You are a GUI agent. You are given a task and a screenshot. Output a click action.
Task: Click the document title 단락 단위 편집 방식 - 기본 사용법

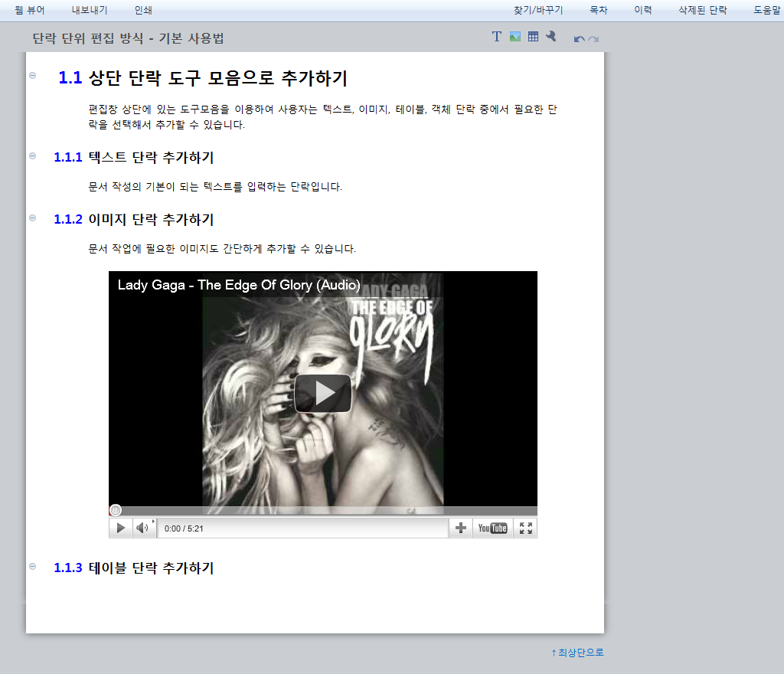tap(128, 38)
